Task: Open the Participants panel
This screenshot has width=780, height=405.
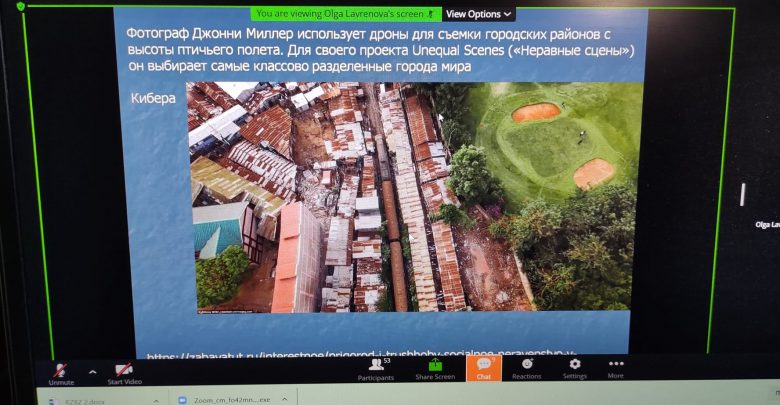Action: [x=376, y=370]
